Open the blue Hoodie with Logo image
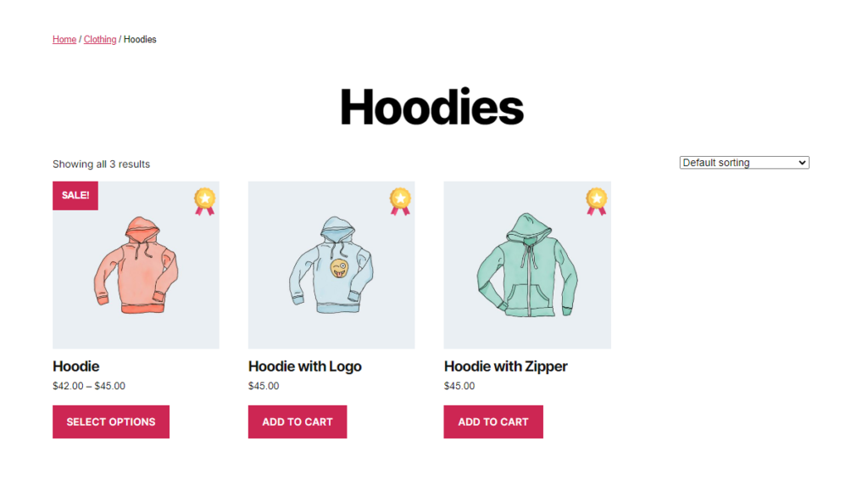The height and width of the screenshot is (497, 868). [x=331, y=265]
